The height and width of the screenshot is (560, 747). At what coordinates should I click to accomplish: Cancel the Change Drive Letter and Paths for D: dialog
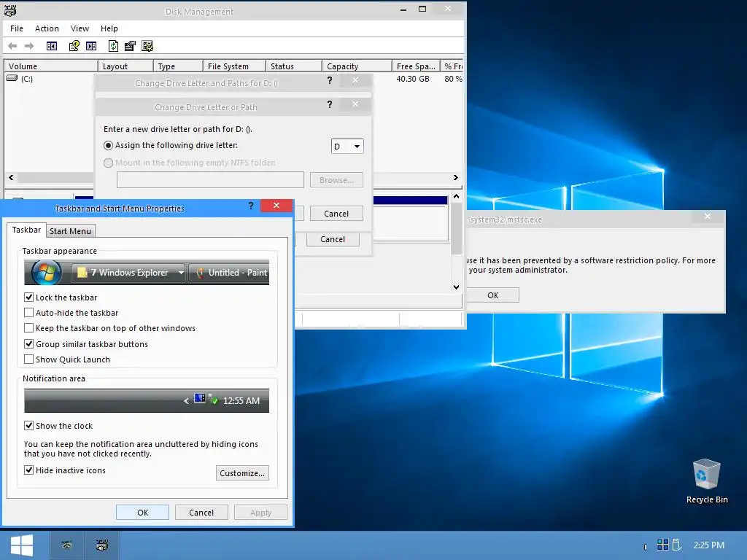[x=333, y=239]
